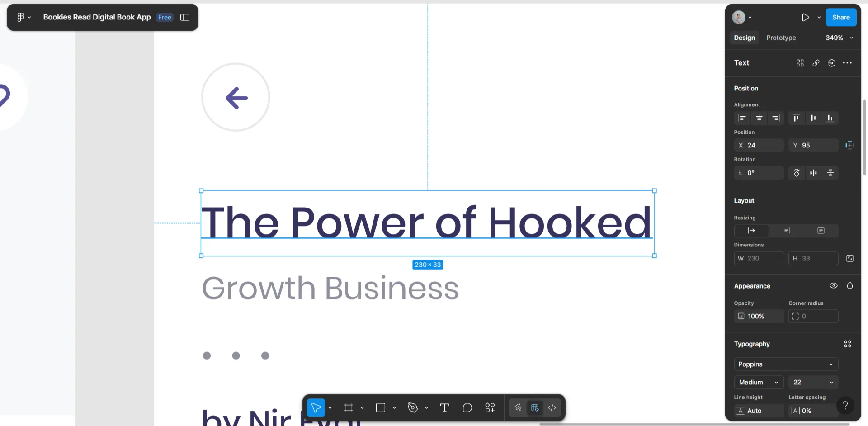The width and height of the screenshot is (868, 426).
Task: Open text styles in Typography
Action: pyautogui.click(x=848, y=344)
